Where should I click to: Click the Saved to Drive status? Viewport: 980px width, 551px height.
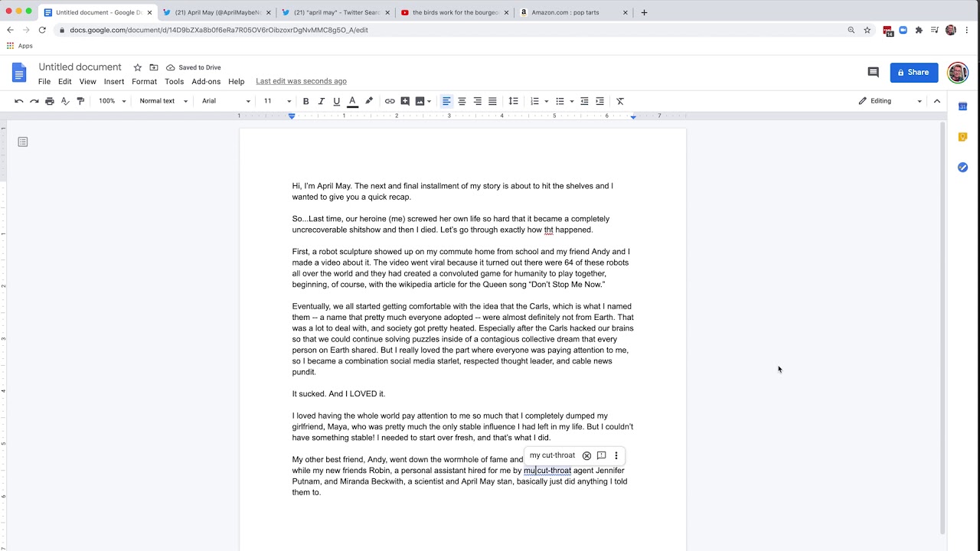tap(194, 67)
